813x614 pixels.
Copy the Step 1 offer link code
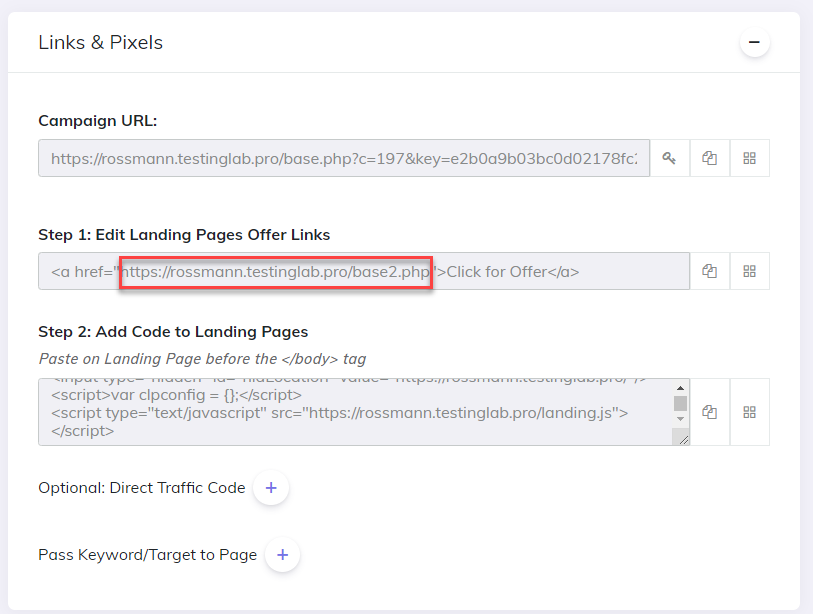coord(709,271)
